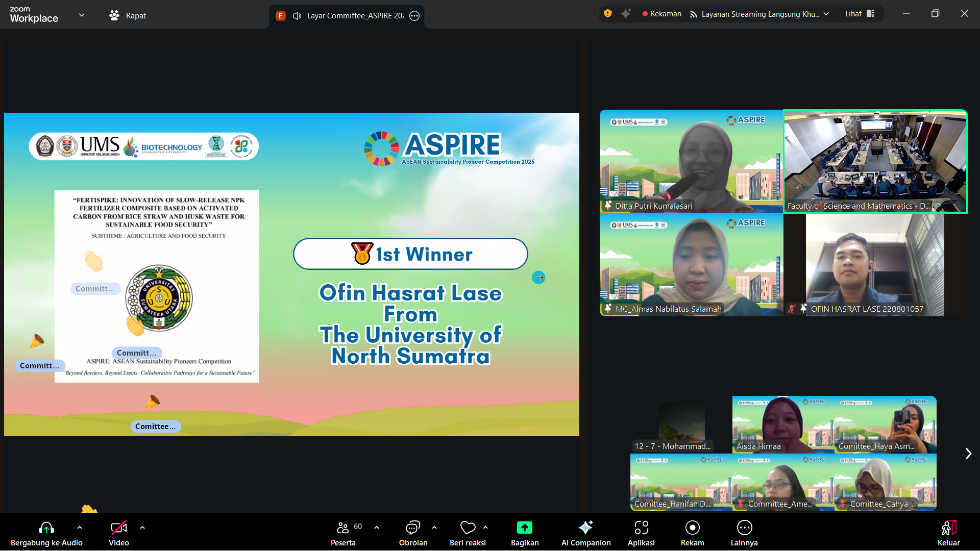
Task: Toggle the Video camera on
Action: pyautogui.click(x=118, y=528)
